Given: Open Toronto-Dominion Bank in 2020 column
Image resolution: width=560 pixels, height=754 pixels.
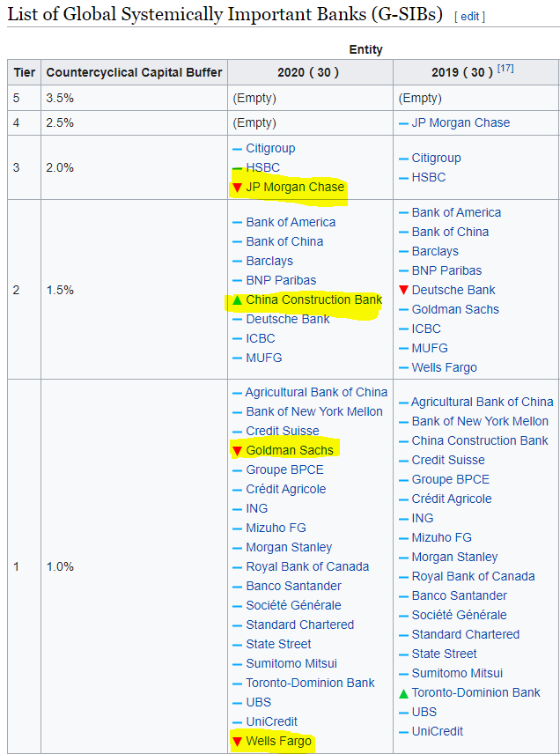Looking at the screenshot, I should coord(311,683).
